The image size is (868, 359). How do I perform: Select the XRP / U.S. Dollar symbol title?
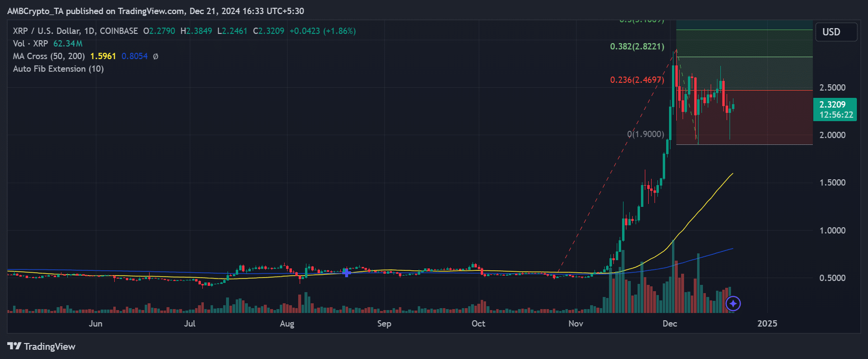point(75,31)
